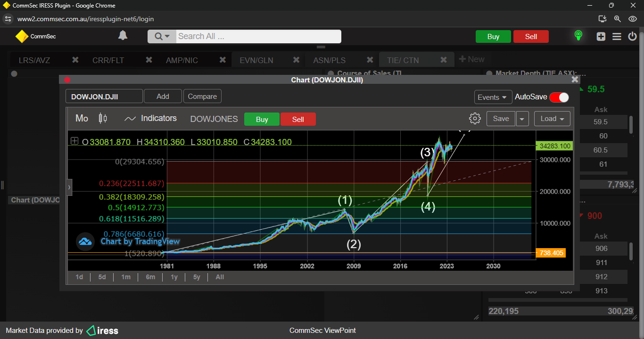Image resolution: width=644 pixels, height=339 pixels.
Task: Open the search magnifier dropdown
Action: 162,36
